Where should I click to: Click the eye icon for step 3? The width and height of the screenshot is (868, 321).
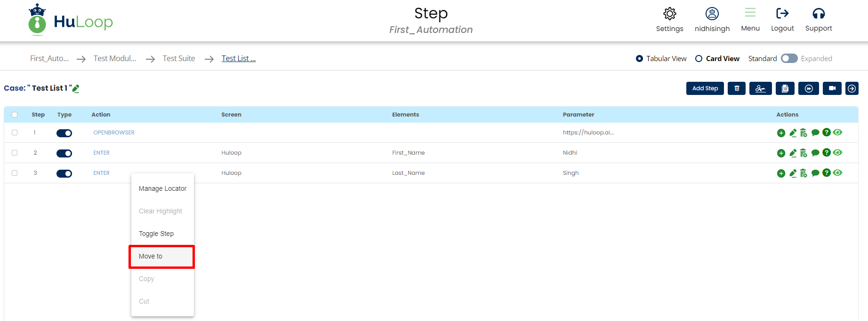pos(837,173)
